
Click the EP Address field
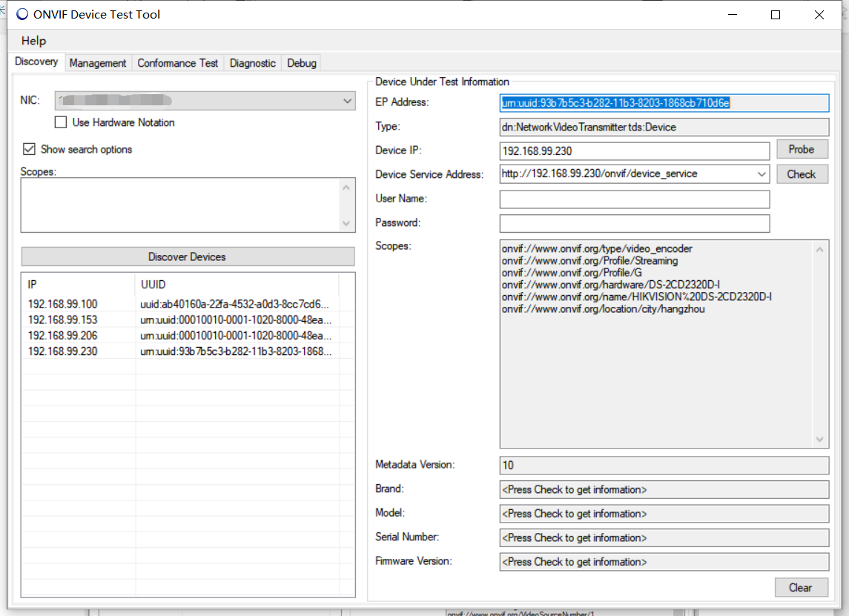coord(664,103)
